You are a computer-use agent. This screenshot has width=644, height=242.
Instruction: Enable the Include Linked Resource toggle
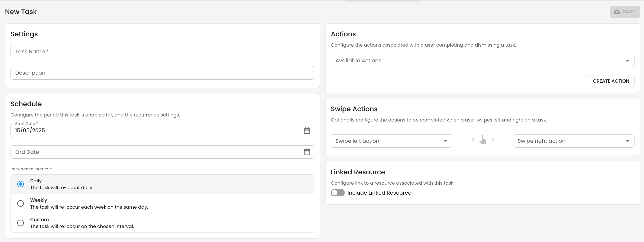(338, 193)
